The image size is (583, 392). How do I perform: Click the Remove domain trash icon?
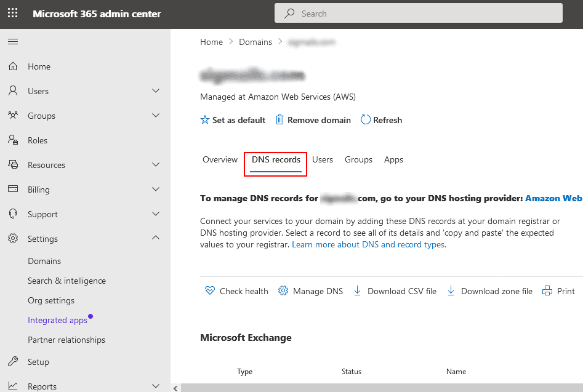point(280,120)
